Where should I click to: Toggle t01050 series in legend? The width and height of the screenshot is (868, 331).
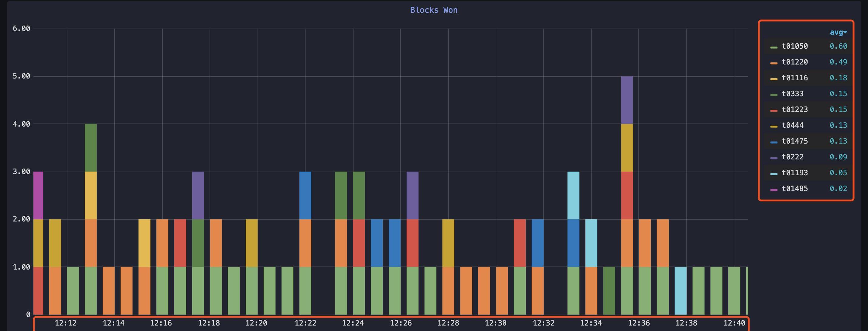coord(795,46)
